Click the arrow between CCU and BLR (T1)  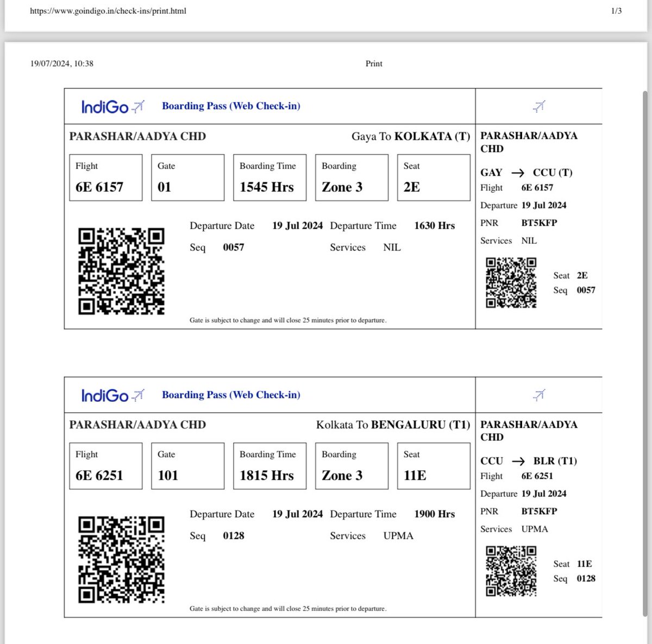pos(518,461)
